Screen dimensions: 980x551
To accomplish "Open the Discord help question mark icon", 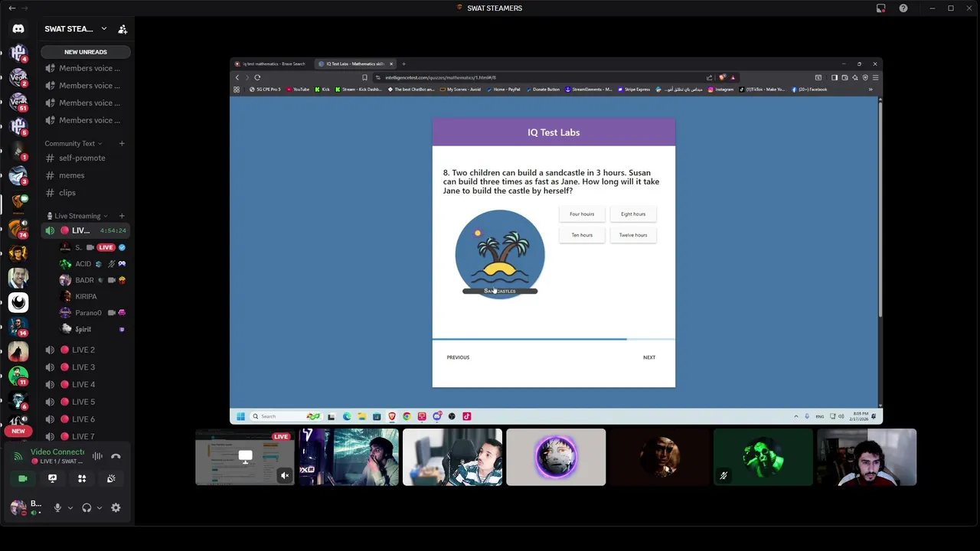I will tap(903, 8).
